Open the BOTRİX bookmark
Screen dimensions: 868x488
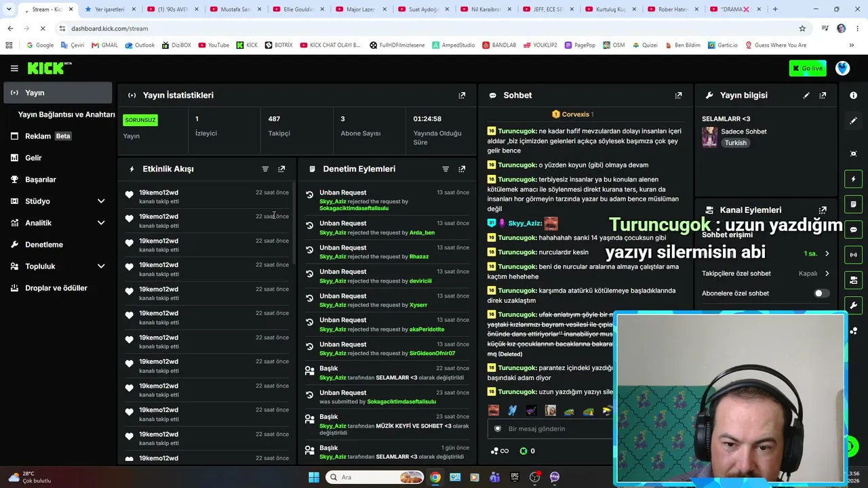pyautogui.click(x=279, y=45)
